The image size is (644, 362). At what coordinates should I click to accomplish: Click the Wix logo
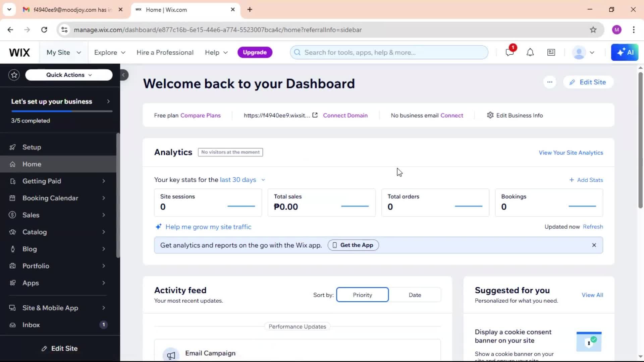pyautogui.click(x=19, y=53)
